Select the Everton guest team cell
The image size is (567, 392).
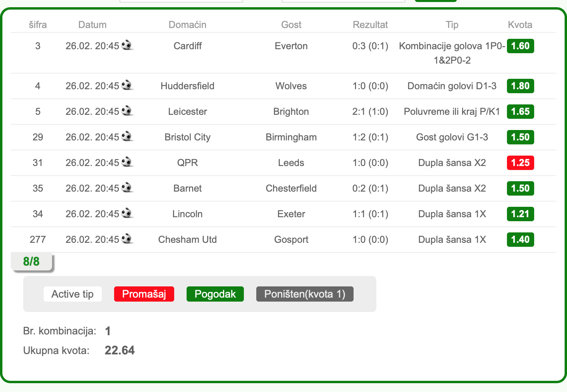[291, 46]
